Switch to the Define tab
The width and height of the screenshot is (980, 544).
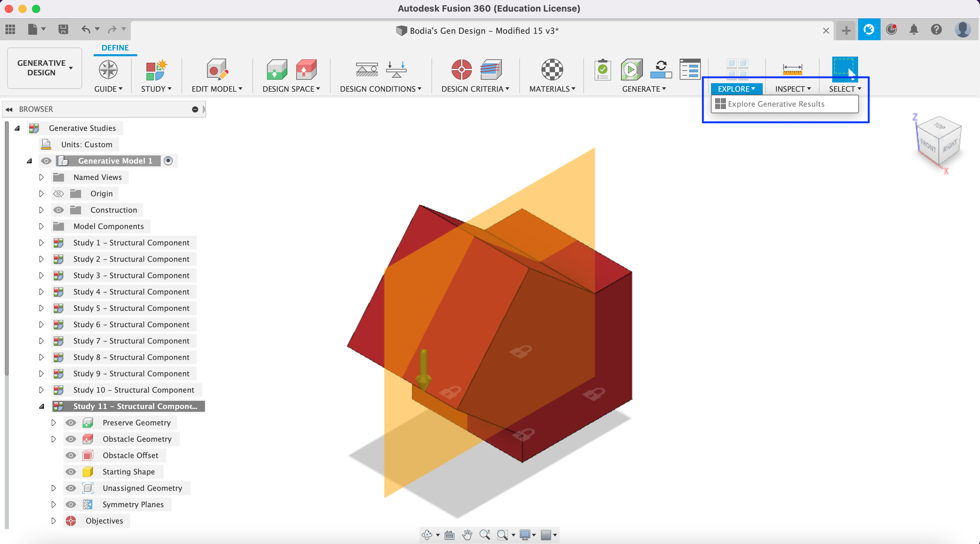115,48
